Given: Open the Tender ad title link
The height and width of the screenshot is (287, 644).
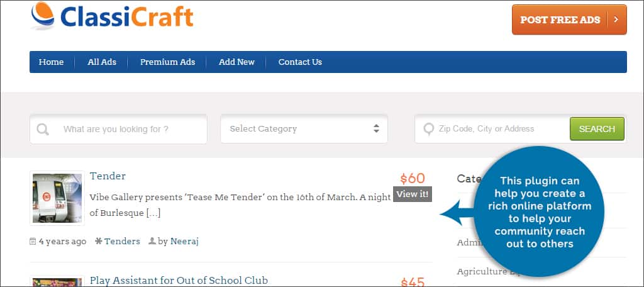Looking at the screenshot, I should coord(108,176).
